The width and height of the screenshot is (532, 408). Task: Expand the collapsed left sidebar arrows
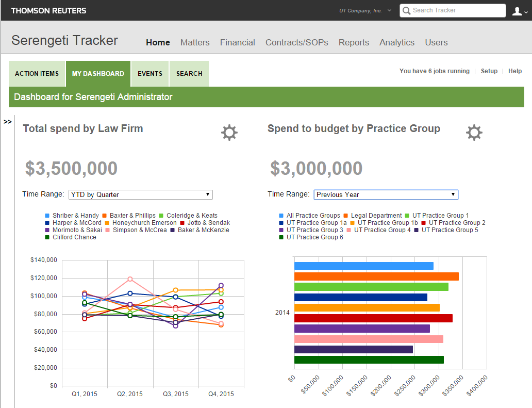pyautogui.click(x=8, y=122)
